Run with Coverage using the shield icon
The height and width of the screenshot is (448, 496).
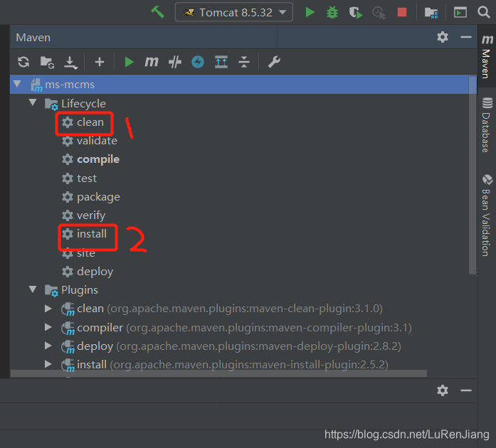[356, 13]
